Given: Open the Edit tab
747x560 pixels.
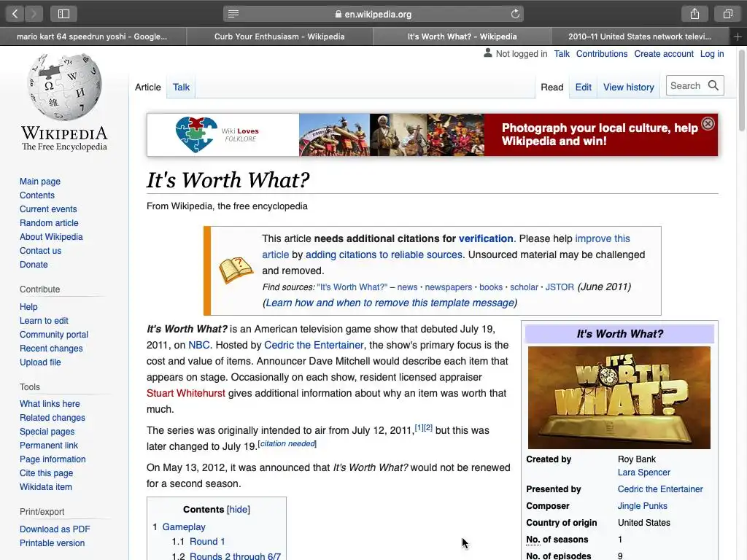Looking at the screenshot, I should click(x=583, y=87).
